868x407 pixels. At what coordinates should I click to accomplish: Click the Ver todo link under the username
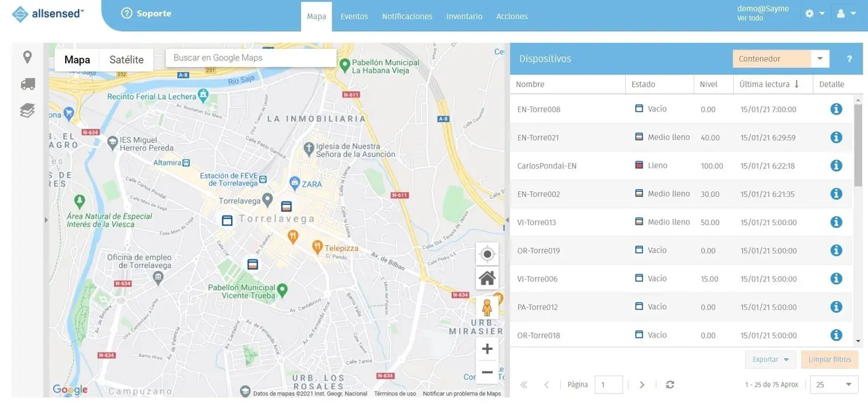click(749, 18)
